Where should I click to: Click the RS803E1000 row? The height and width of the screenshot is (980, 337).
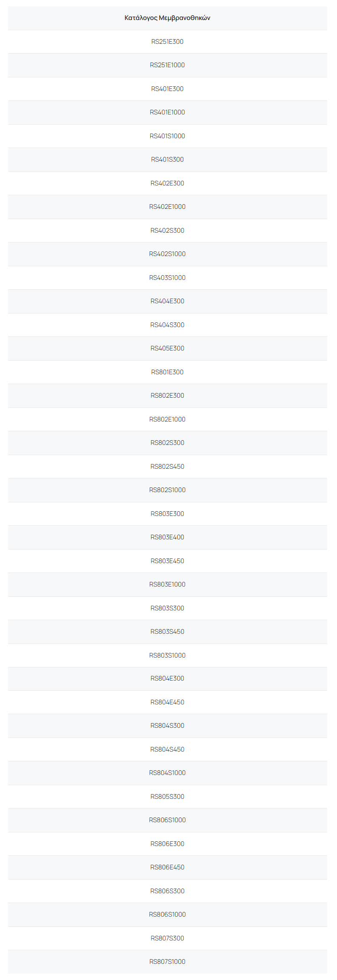(167, 584)
